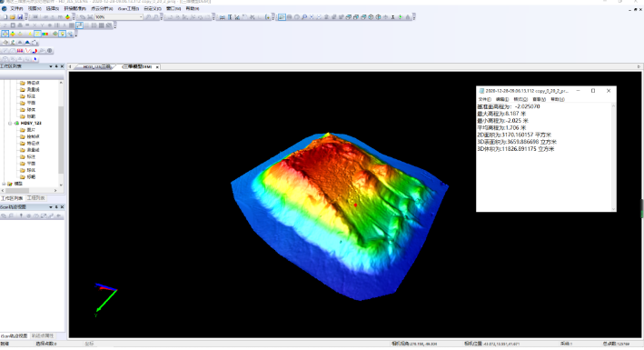
Task: Open the 帮助 menu in the menu bar
Action: pos(193,8)
